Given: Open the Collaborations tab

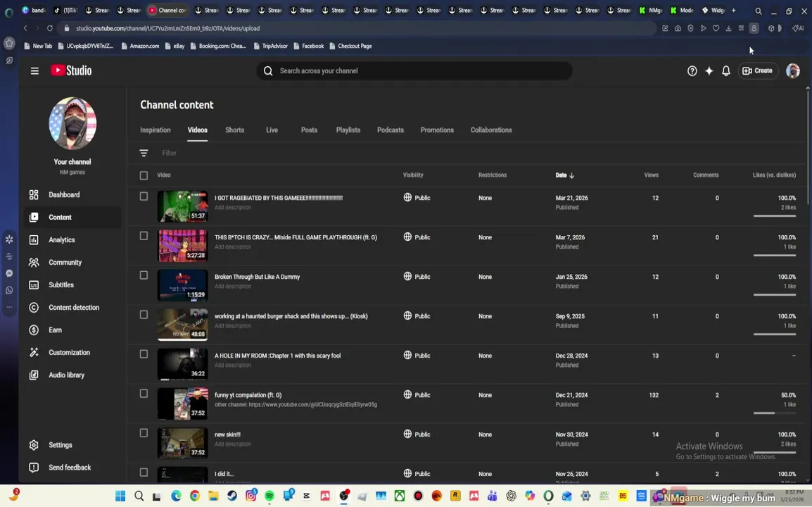Looking at the screenshot, I should tap(491, 130).
